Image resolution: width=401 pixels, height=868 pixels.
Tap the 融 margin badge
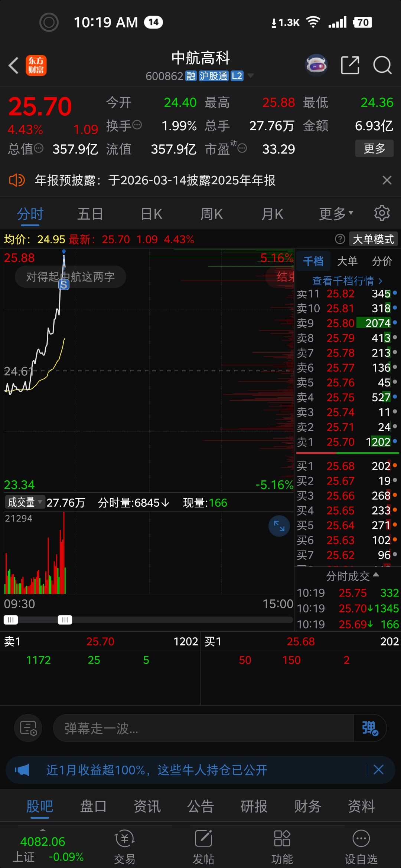191,76
